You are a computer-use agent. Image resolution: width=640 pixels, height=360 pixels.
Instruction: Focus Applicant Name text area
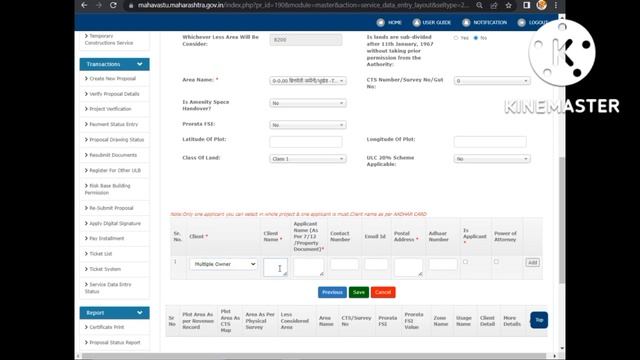tap(309, 267)
